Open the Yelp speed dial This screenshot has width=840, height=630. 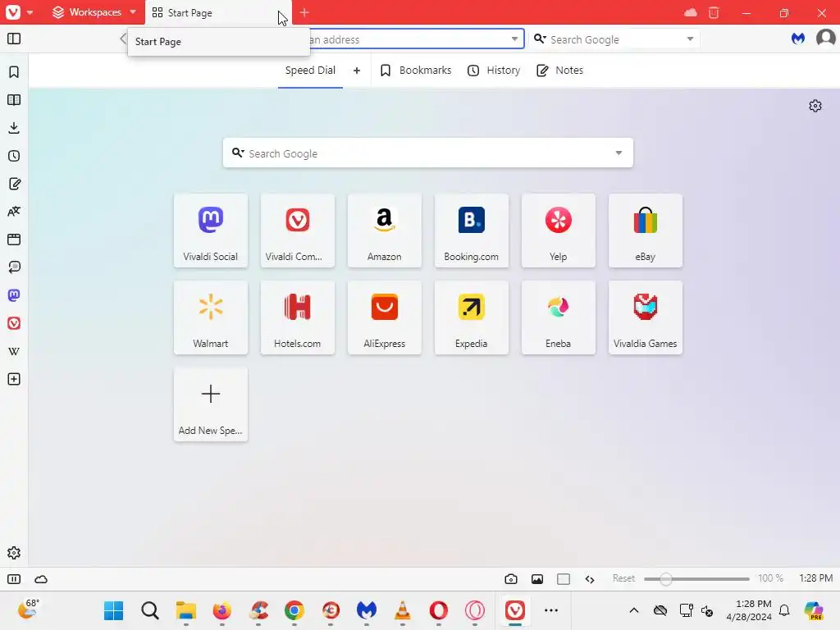pyautogui.click(x=558, y=231)
